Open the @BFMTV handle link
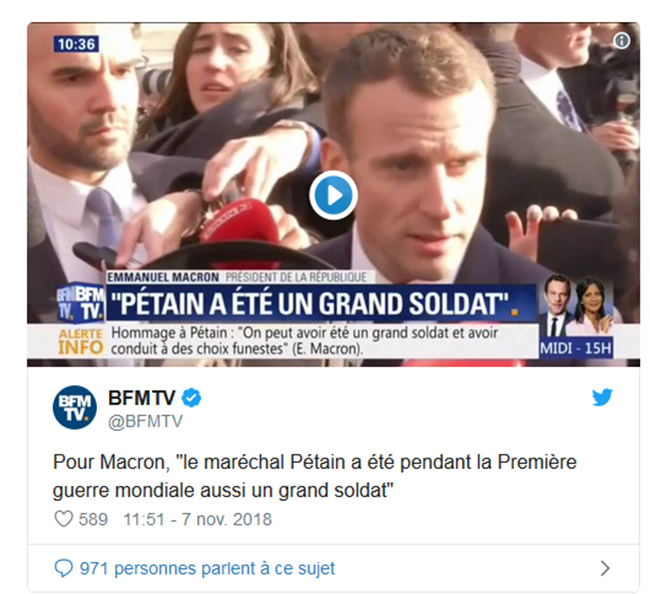 click(145, 421)
